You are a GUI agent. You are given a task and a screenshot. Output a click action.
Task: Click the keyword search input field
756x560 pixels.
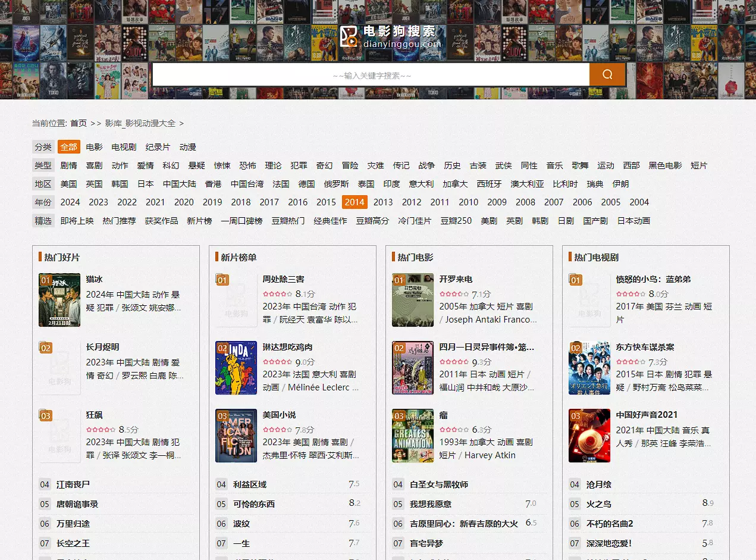371,75
